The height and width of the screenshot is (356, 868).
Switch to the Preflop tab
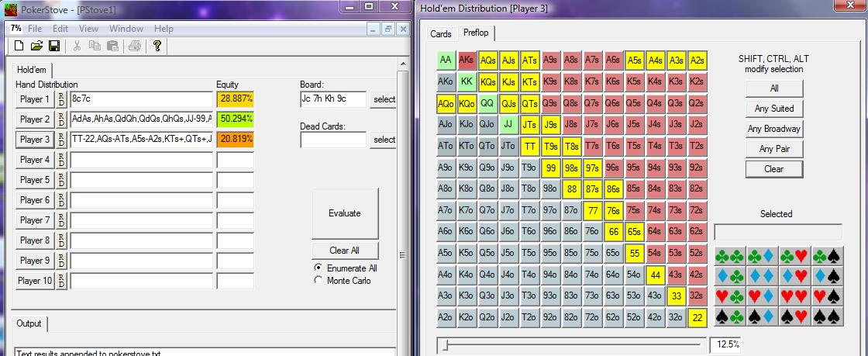coord(476,33)
